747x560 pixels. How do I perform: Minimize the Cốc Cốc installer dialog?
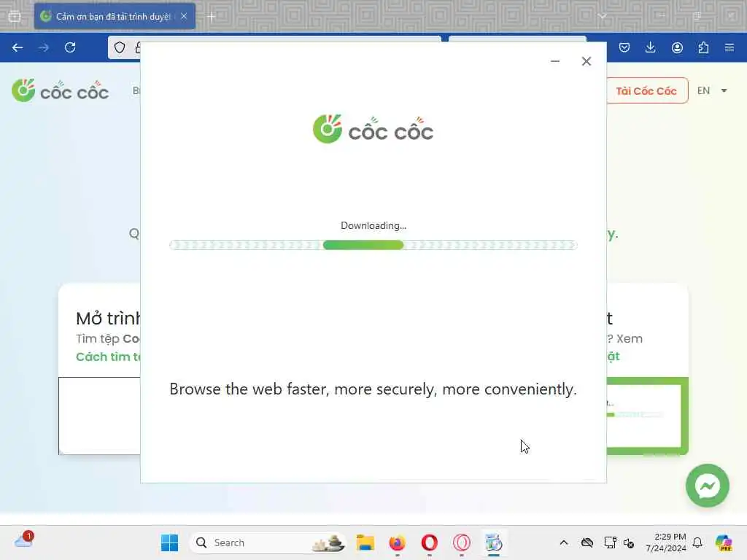coord(555,61)
